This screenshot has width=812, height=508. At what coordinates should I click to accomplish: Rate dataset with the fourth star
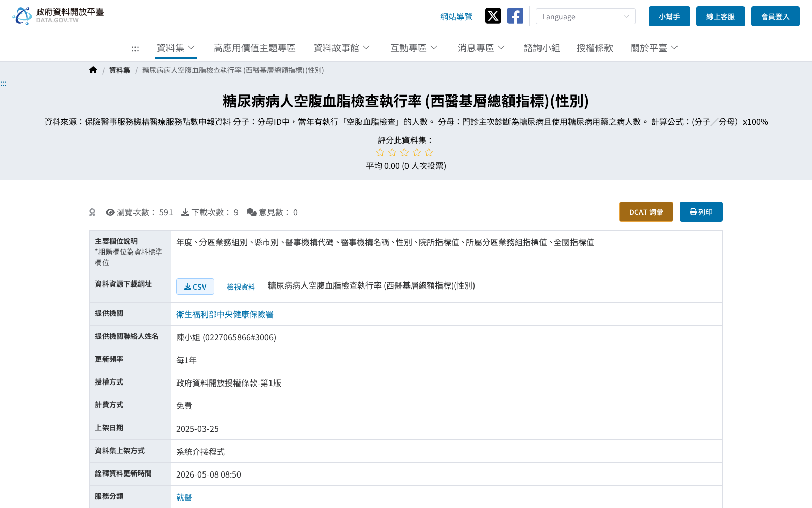(417, 152)
